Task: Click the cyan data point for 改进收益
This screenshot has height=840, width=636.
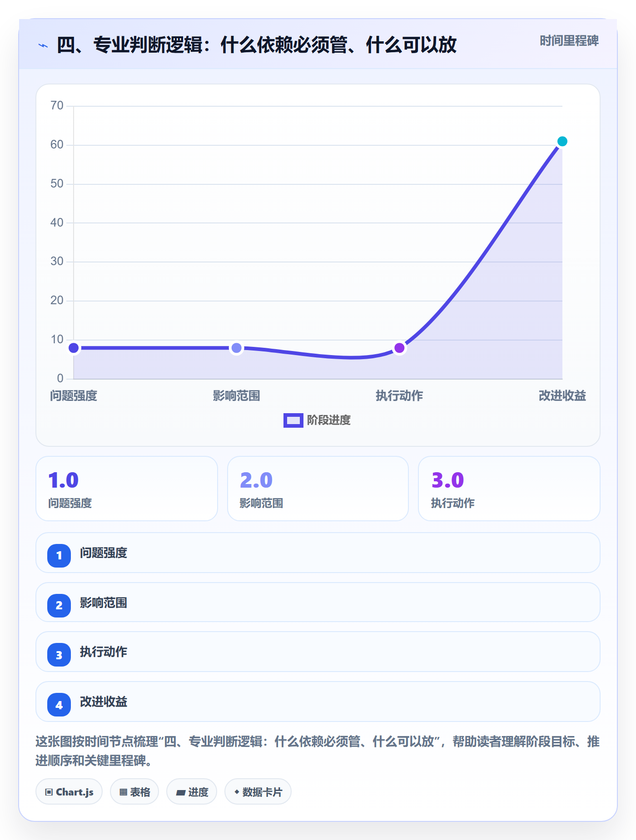Action: point(562,142)
